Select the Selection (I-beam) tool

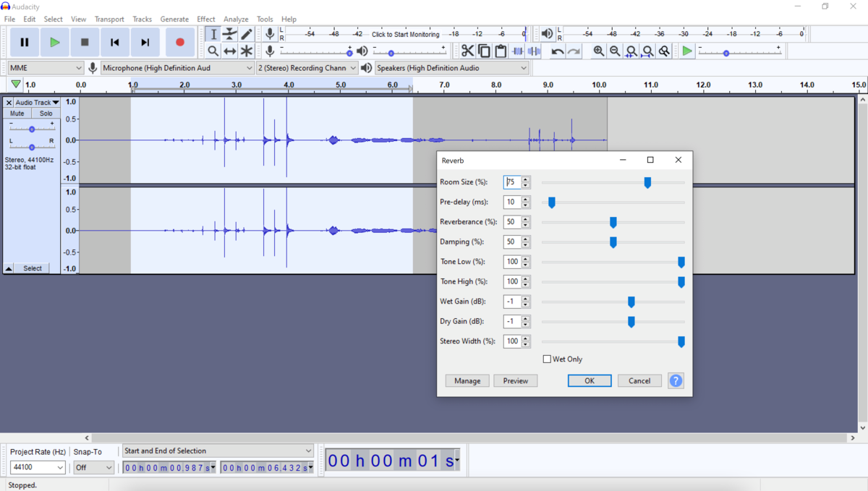pyautogui.click(x=213, y=34)
